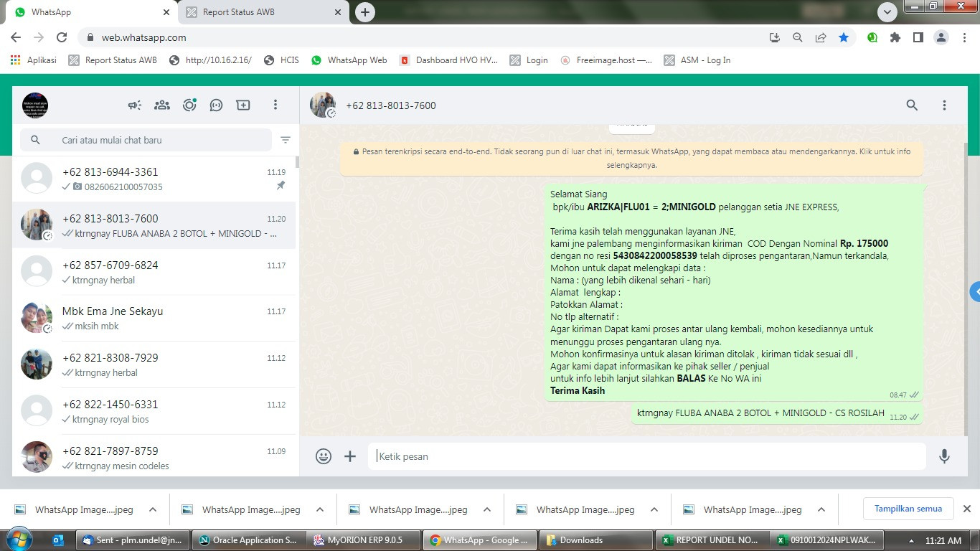
Task: Search within the open conversation
Action: [912, 105]
